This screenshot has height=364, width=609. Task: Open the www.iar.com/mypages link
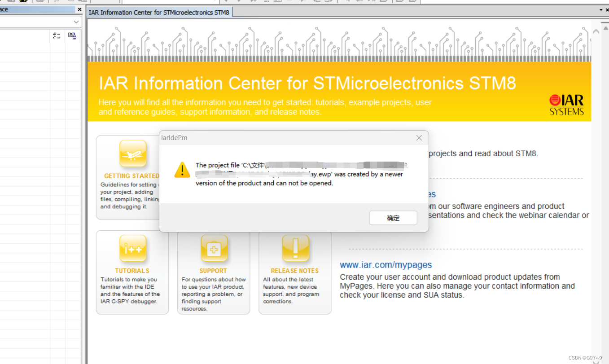click(x=386, y=265)
